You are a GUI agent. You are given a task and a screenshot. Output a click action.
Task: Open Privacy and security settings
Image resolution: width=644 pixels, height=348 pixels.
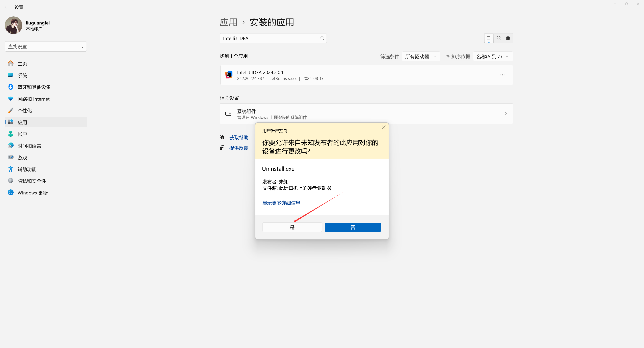pos(32,181)
